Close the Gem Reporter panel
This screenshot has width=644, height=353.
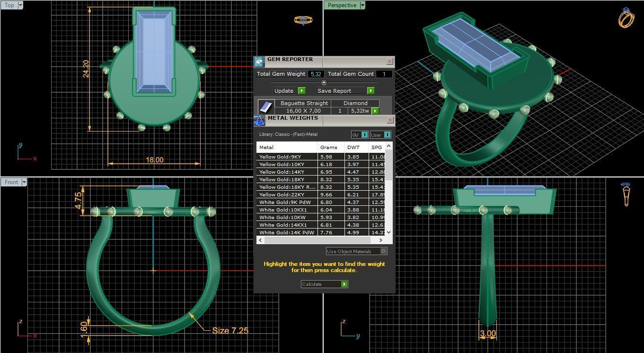coord(389,62)
